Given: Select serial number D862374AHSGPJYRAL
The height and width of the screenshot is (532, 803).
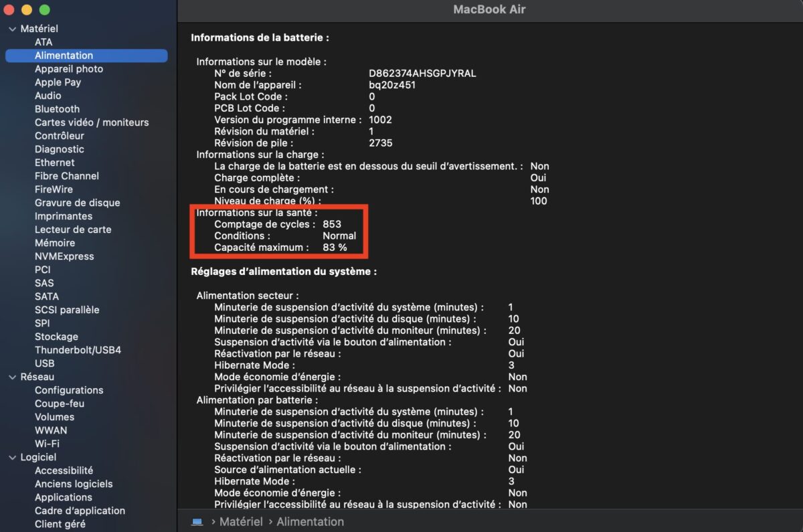Looking at the screenshot, I should click(x=422, y=73).
